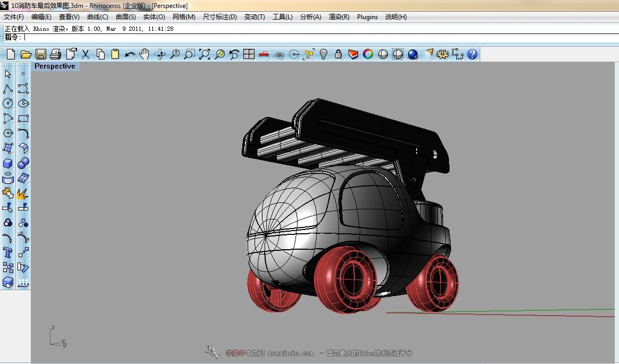Open the 工具(L) menu
This screenshot has height=364, width=619.
point(283,17)
